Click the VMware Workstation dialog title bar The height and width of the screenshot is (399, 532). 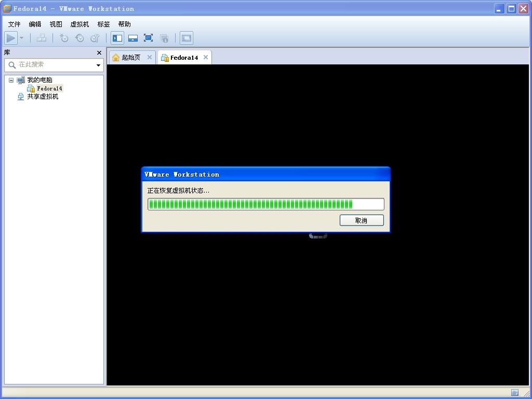pos(266,175)
